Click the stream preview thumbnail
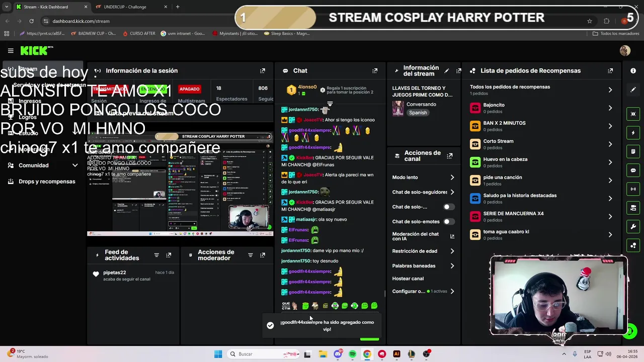This screenshot has width=644, height=362. pos(180,184)
